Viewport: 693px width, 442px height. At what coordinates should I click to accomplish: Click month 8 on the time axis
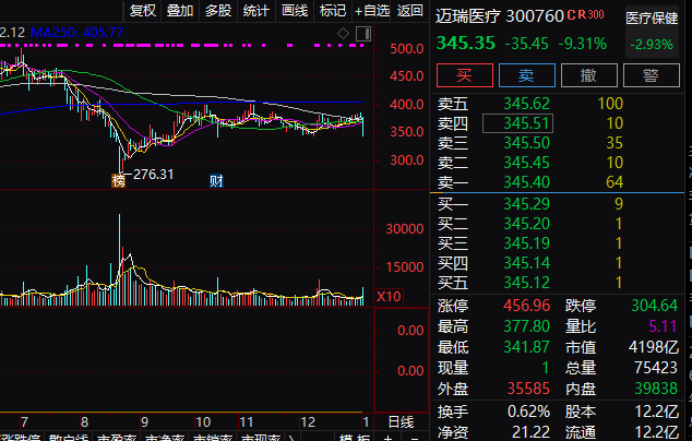pyautogui.click(x=84, y=422)
